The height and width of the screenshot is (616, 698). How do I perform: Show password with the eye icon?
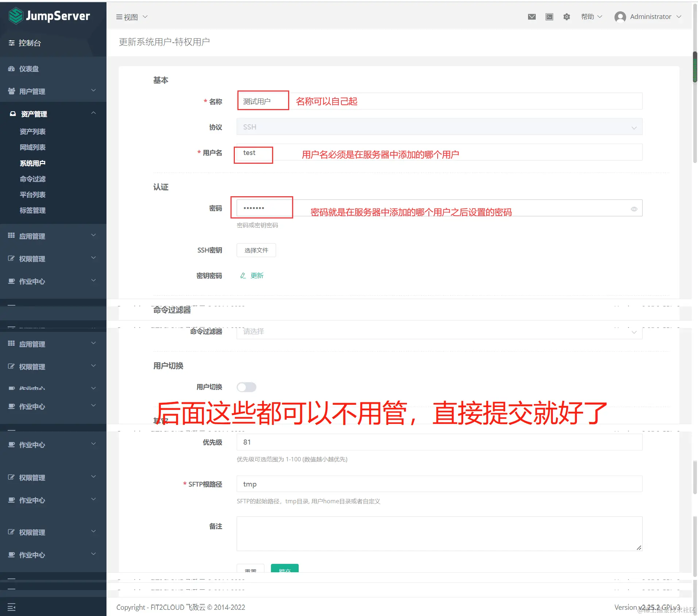coord(634,209)
